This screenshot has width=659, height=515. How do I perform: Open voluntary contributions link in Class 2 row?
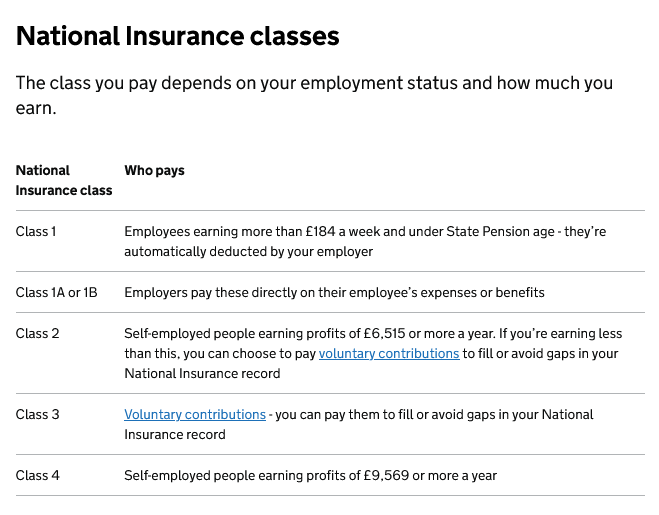[389, 354]
